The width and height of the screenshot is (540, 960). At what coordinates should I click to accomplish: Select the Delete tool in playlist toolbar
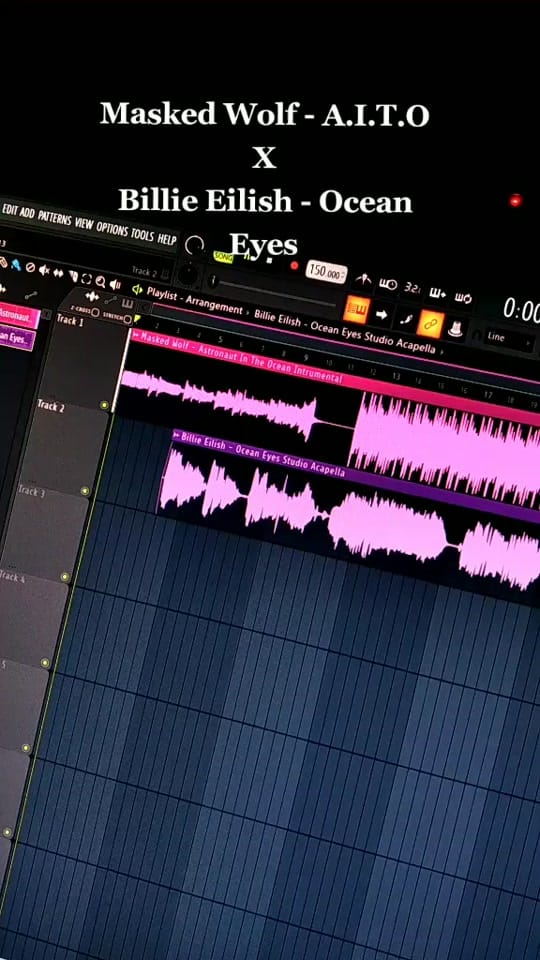click(30, 267)
